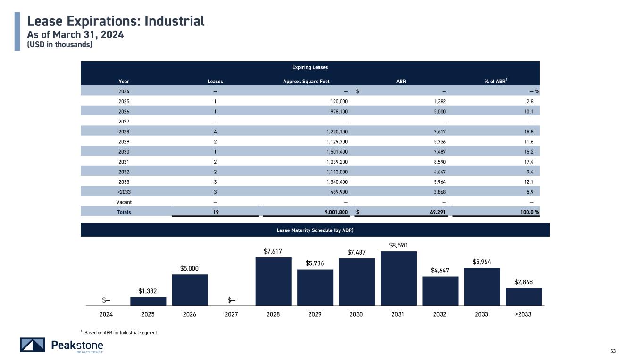Click the footnote about Industrial segment ABR
Viewport: 644px width, 362px height.
pyautogui.click(x=120, y=333)
